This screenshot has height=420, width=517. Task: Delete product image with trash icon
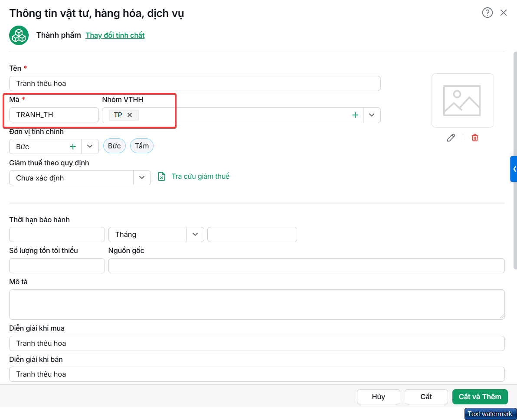point(475,138)
